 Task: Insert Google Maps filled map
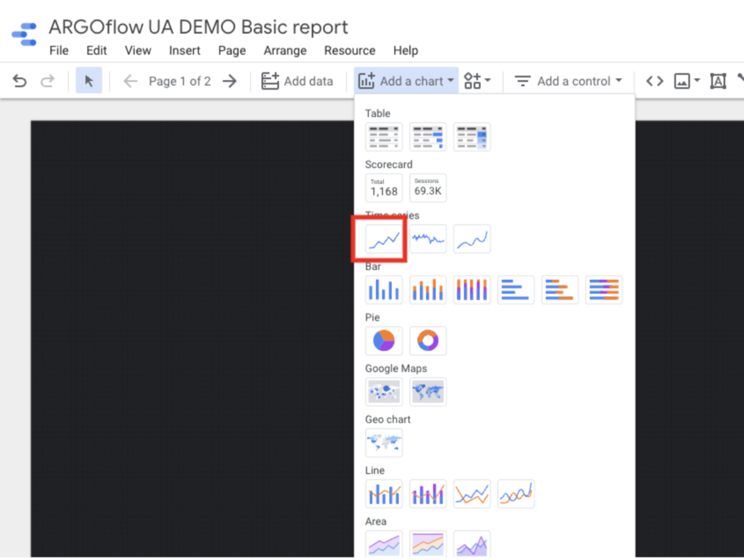point(428,391)
